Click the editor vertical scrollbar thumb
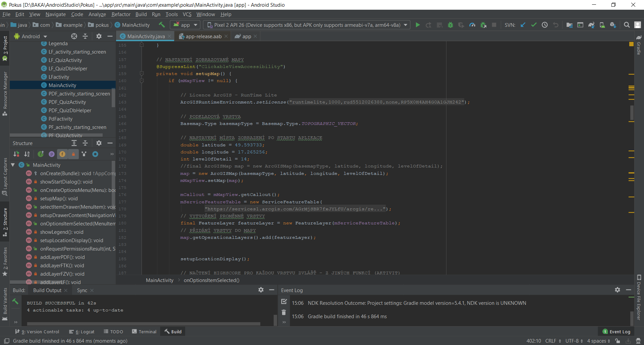Image resolution: width=644 pixels, height=345 pixels. pyautogui.click(x=632, y=113)
